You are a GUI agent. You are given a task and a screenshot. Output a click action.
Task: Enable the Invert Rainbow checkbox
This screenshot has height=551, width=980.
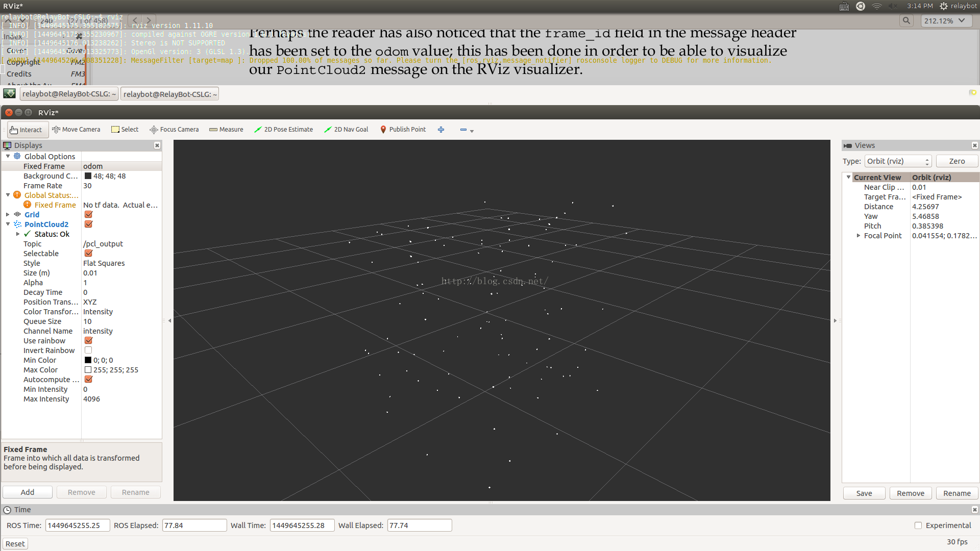pyautogui.click(x=88, y=350)
